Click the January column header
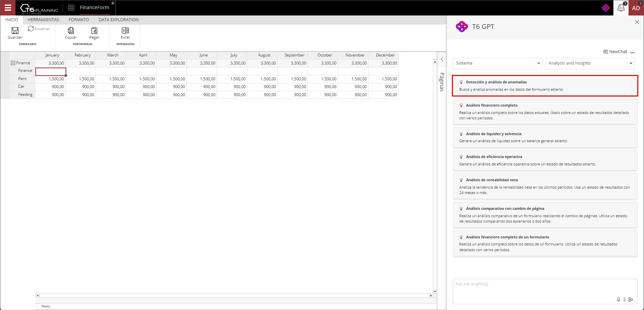 50,55
